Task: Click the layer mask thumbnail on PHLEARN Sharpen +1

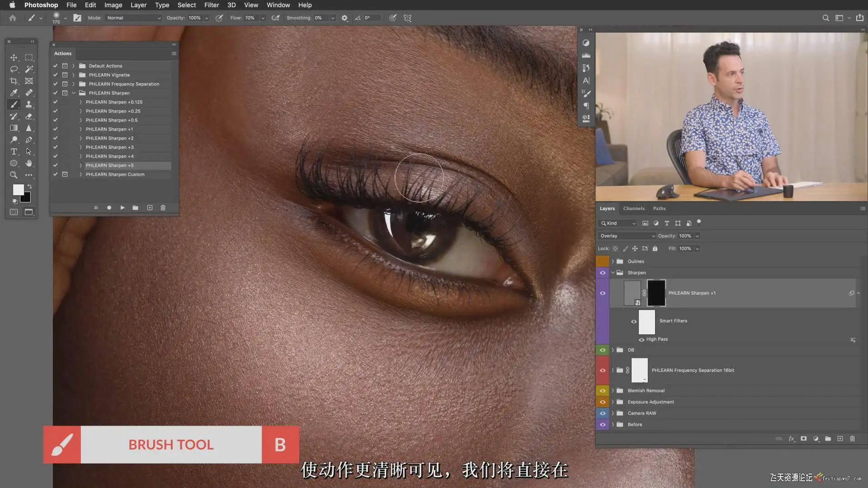Action: coord(656,293)
